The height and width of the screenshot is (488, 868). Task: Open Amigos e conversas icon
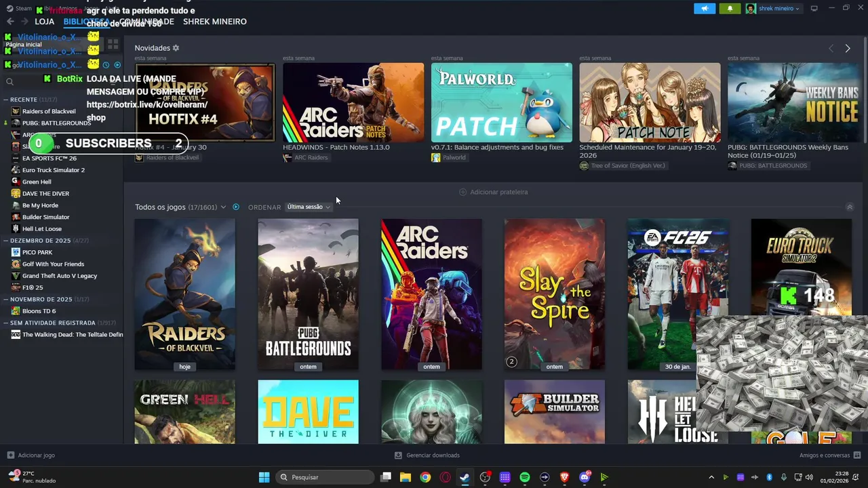[x=857, y=455]
